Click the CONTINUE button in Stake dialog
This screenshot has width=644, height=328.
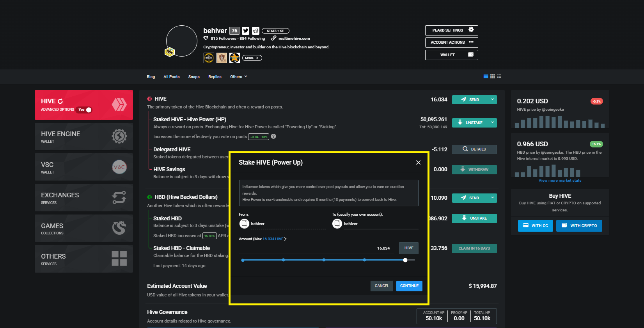click(409, 286)
